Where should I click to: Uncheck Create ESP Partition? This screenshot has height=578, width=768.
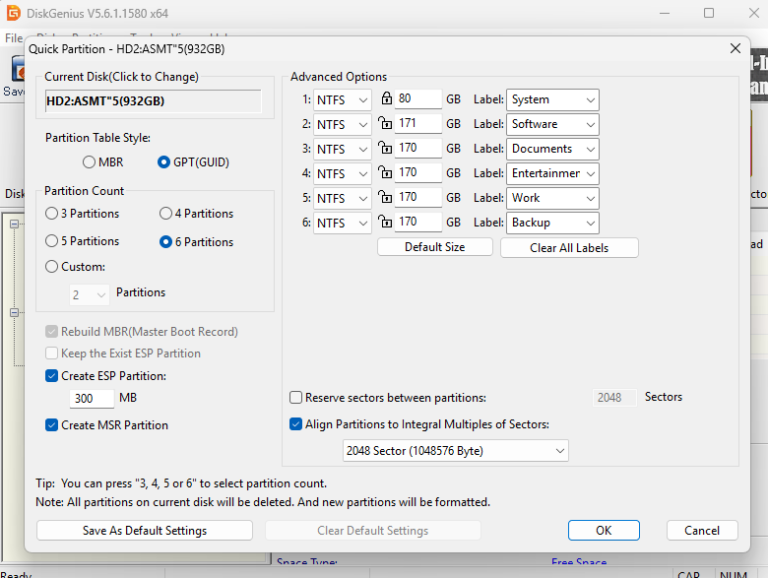tap(51, 376)
